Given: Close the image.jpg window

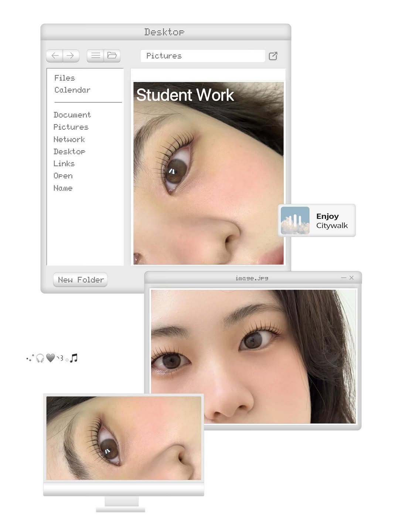Looking at the screenshot, I should 351,277.
